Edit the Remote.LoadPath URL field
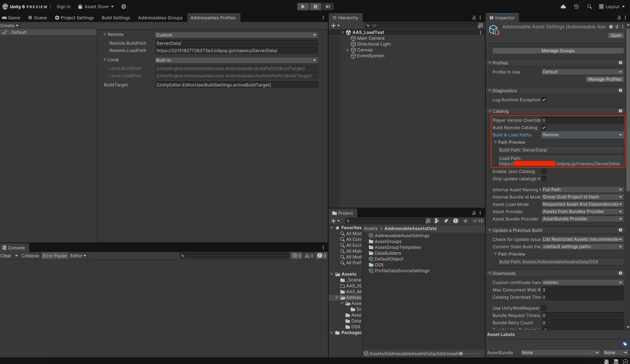Screen dimensions: 630x364 tap(237, 50)
